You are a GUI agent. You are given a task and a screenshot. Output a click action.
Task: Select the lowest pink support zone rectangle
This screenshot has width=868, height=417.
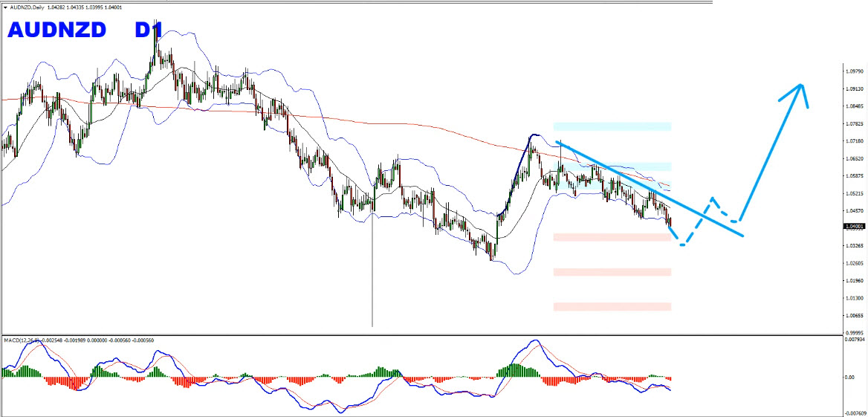(612, 306)
